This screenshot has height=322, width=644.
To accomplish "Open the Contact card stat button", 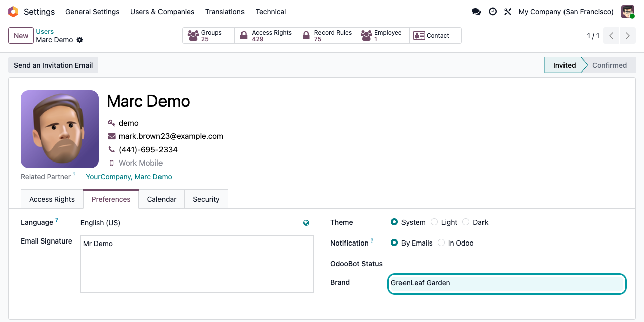I will tap(435, 36).
